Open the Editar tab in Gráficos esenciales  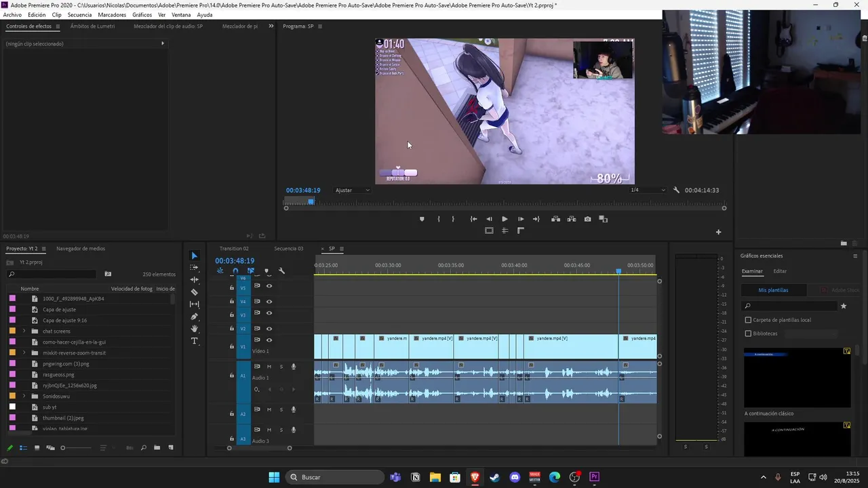(780, 271)
